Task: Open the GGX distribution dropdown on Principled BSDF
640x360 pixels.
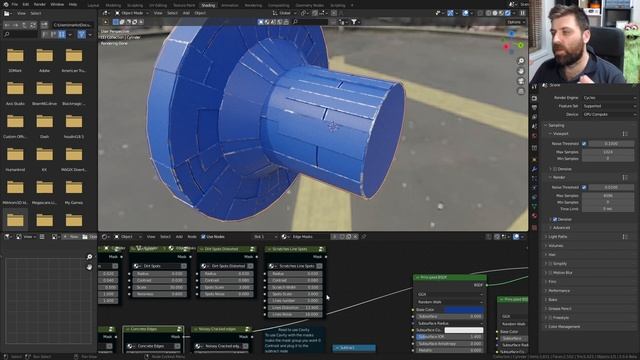Action: click(x=449, y=294)
